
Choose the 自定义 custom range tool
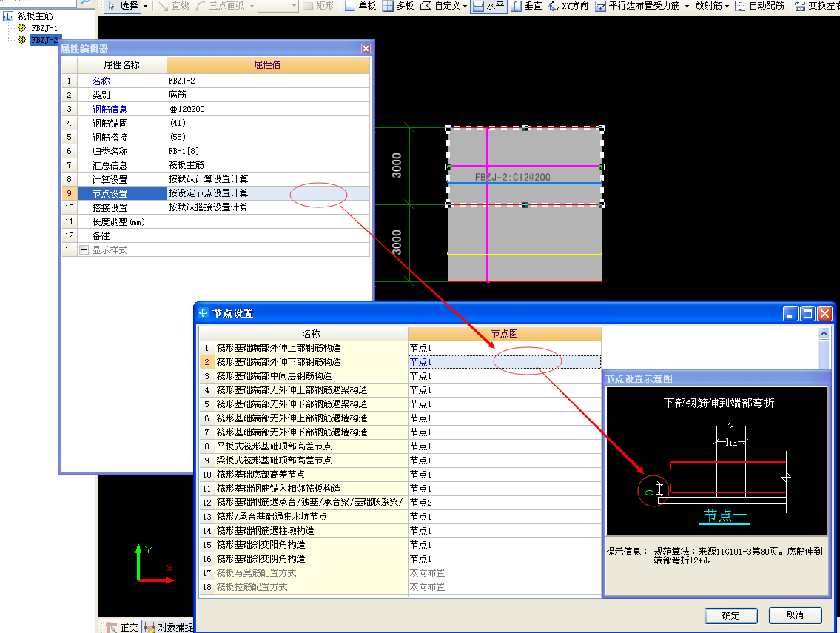coord(440,6)
